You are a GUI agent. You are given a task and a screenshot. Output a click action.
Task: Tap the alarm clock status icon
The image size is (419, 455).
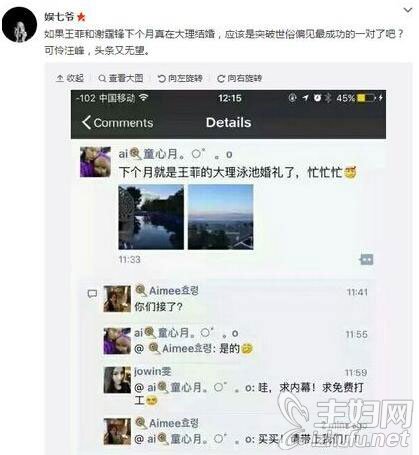(x=317, y=98)
